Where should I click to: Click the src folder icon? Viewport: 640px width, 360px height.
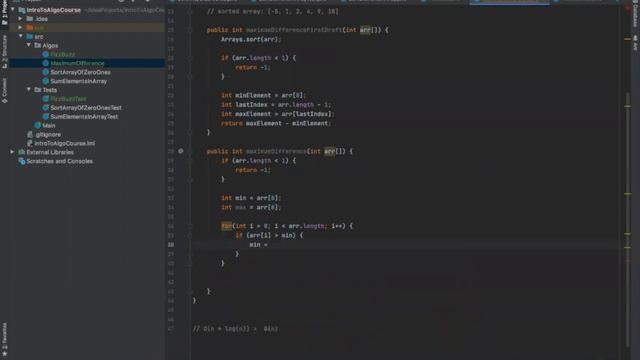coord(30,36)
